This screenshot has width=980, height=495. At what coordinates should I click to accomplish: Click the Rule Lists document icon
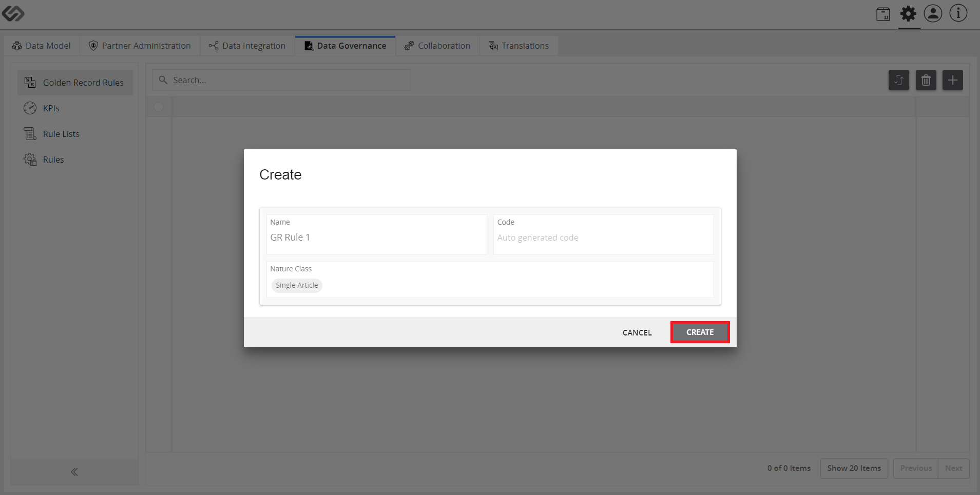tap(30, 134)
